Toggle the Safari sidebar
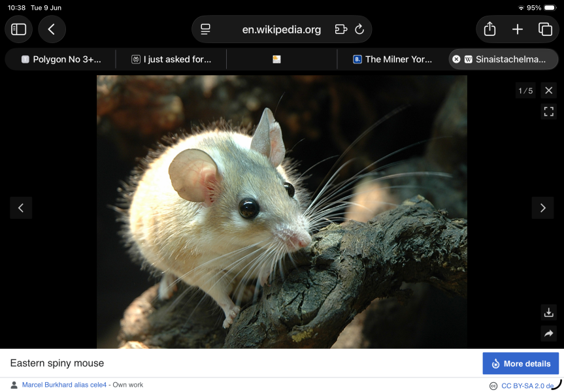This screenshot has height=392, width=564. click(x=19, y=29)
